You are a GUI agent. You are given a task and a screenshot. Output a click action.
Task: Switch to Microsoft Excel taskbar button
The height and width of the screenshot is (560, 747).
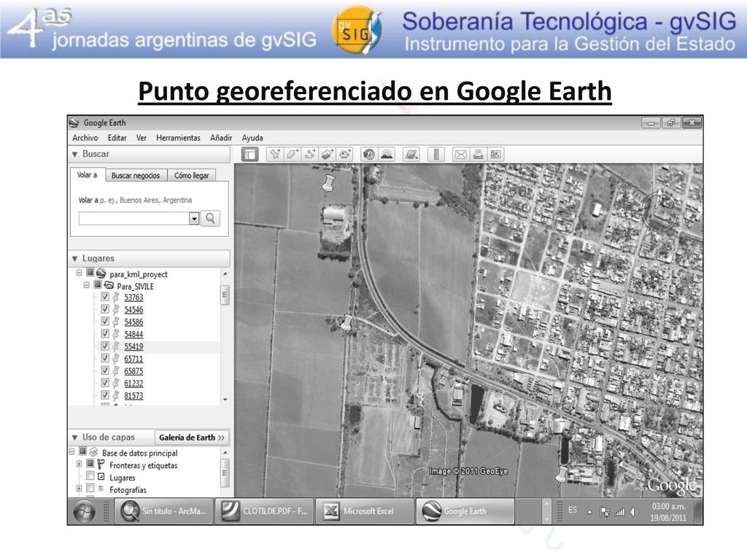pos(365,511)
